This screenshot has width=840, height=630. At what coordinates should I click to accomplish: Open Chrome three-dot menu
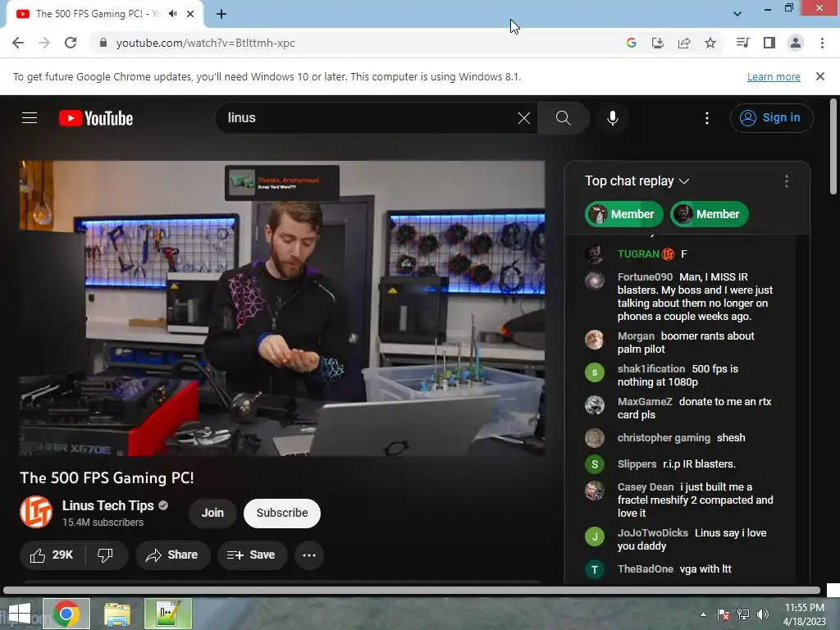tap(822, 43)
